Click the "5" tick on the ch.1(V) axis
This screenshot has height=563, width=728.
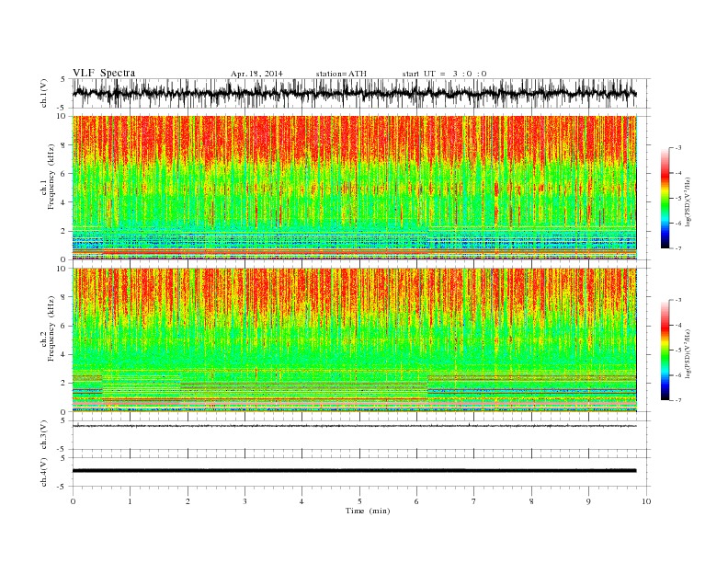click(x=63, y=79)
